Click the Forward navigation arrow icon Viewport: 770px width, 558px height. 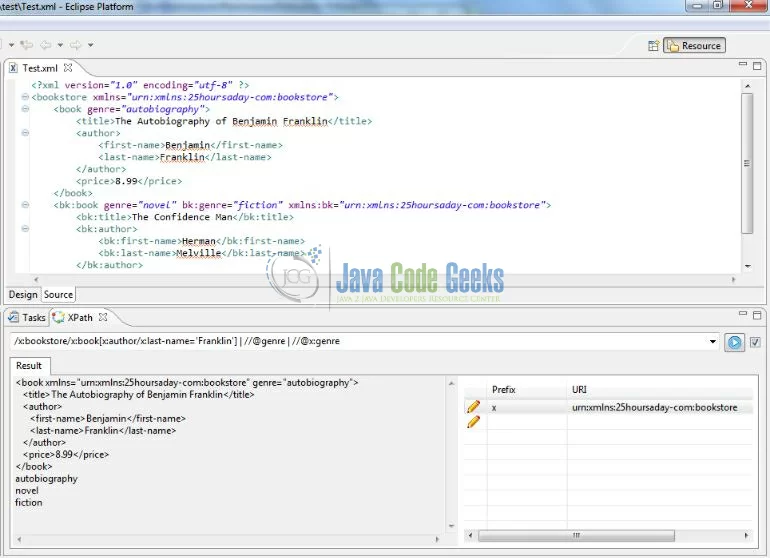coord(76,45)
